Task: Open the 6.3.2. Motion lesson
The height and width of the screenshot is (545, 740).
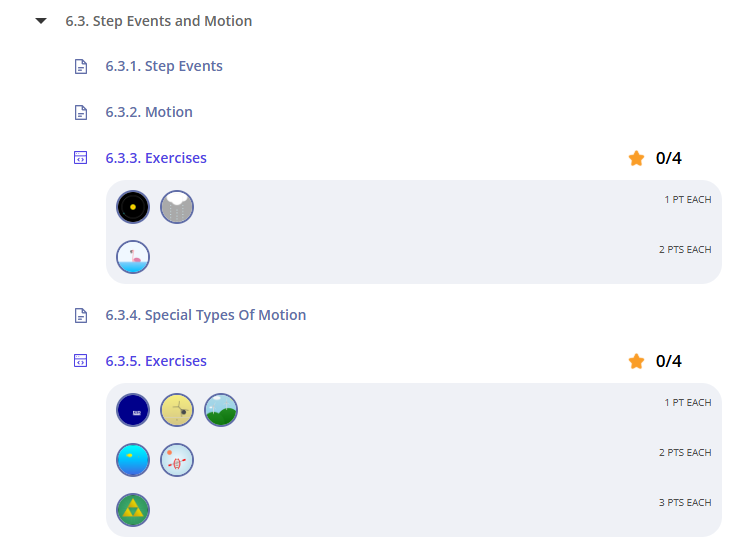Action: point(149,112)
